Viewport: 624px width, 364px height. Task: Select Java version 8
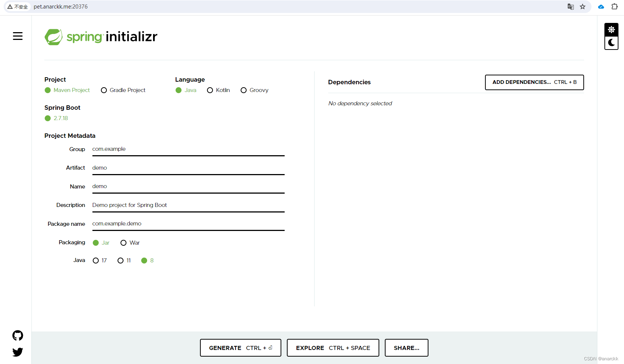click(x=147, y=261)
